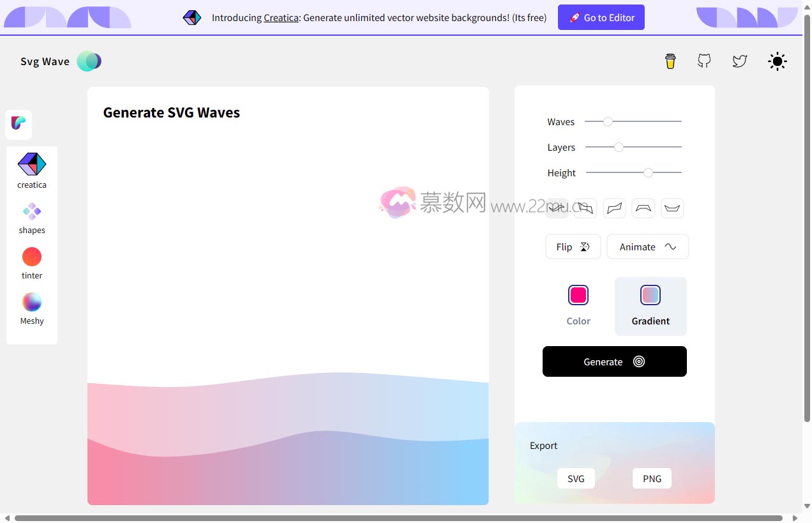
Task: Open the Twitter share link
Action: (740, 61)
